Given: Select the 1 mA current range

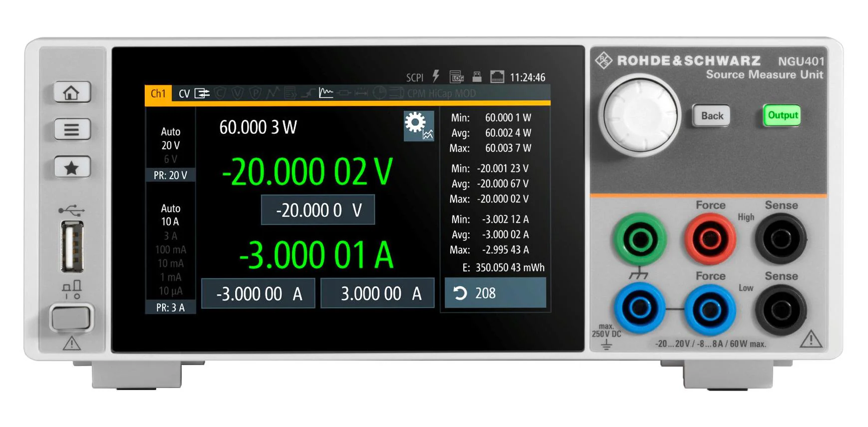Looking at the screenshot, I should [170, 277].
